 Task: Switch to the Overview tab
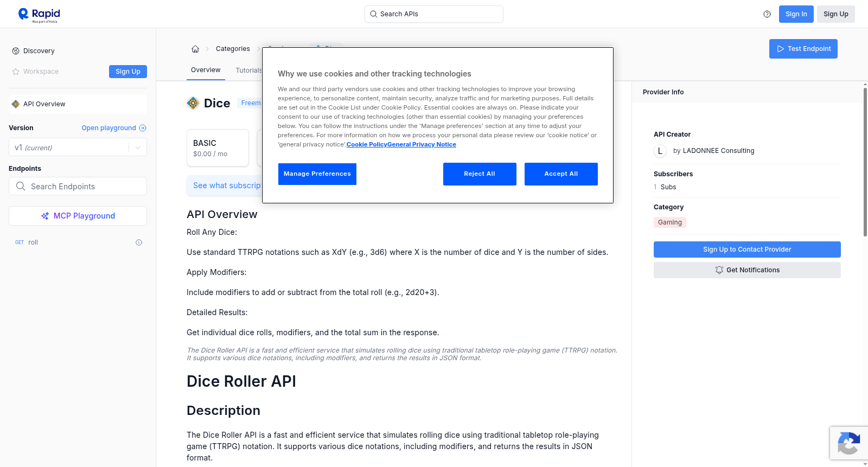pos(206,70)
